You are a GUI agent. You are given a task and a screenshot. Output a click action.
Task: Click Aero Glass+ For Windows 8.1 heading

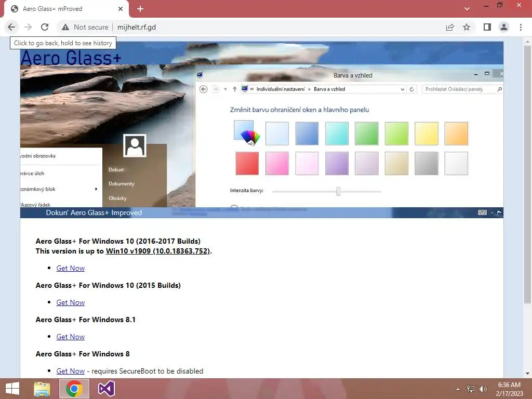click(x=86, y=320)
